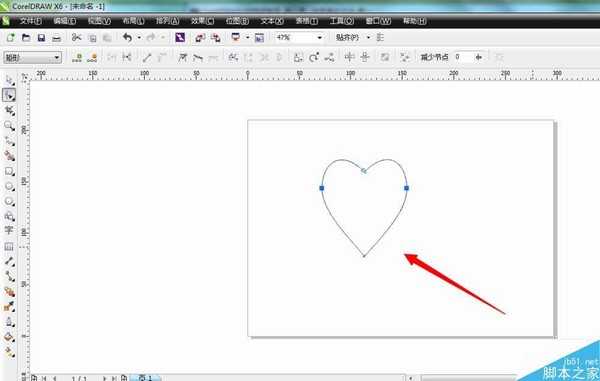
Task: Click the Undo arrow icon
Action: coord(127,37)
